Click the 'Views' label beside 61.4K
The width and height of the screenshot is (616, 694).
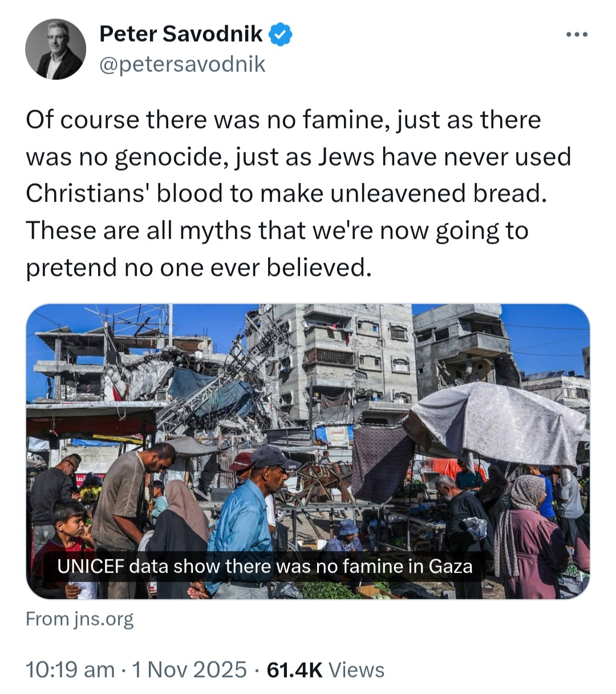[x=356, y=669]
